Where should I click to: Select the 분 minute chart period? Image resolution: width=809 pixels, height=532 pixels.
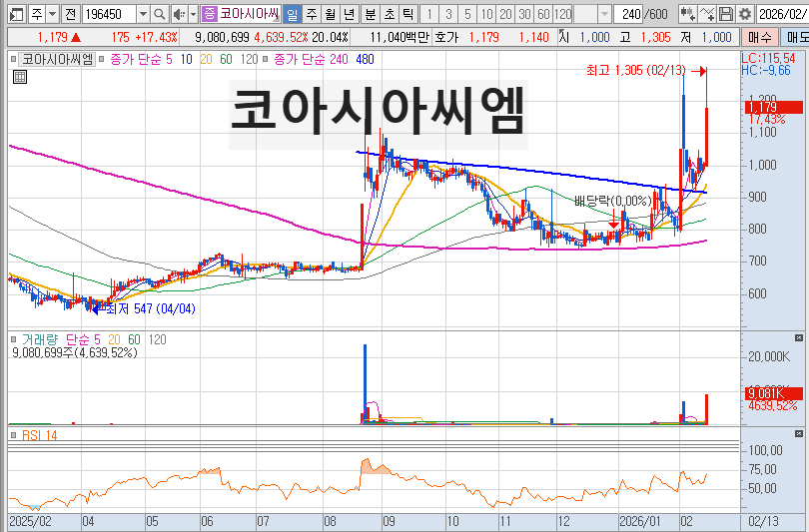tap(371, 14)
